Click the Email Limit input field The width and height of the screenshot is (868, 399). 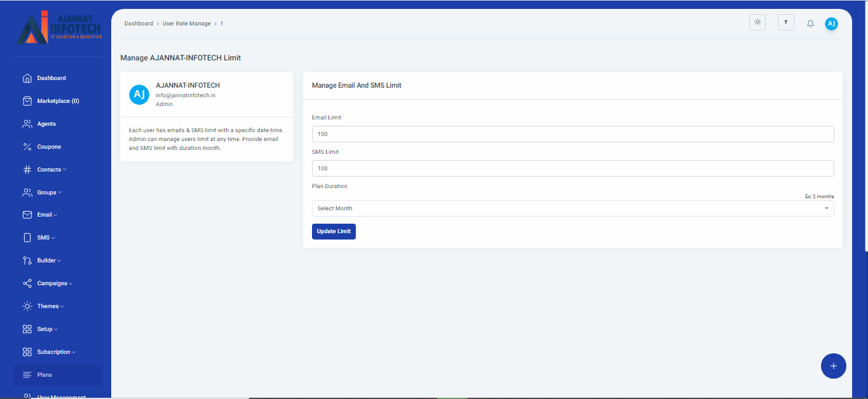point(572,134)
